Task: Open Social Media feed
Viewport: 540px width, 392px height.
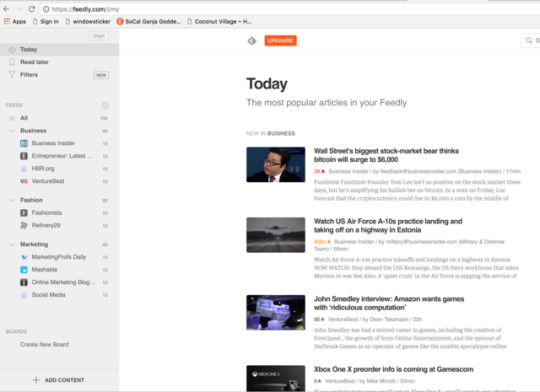Action: [48, 295]
